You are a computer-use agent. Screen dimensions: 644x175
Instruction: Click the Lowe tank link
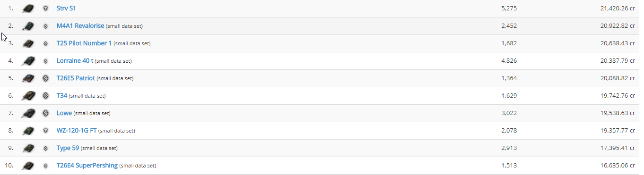click(64, 113)
